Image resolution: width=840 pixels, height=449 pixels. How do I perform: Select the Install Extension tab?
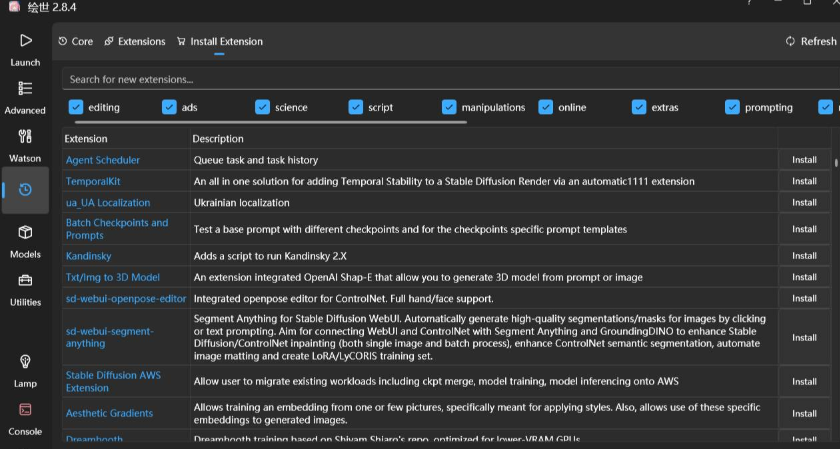tap(220, 41)
